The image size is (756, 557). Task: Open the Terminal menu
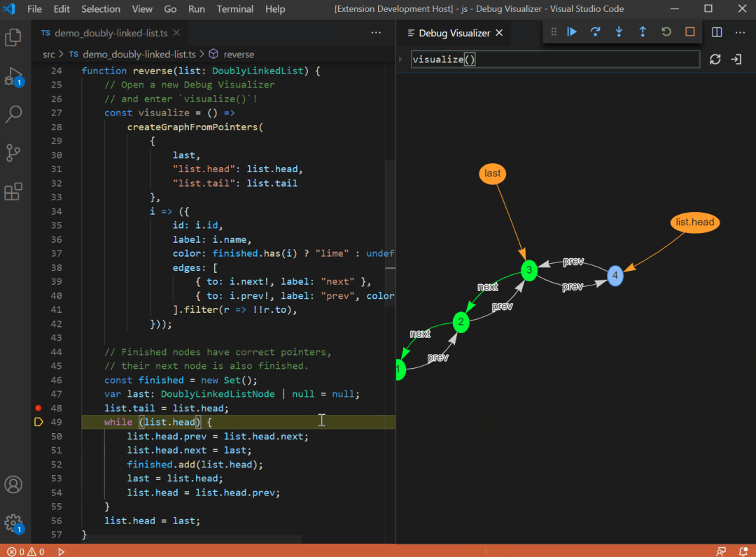234,8
